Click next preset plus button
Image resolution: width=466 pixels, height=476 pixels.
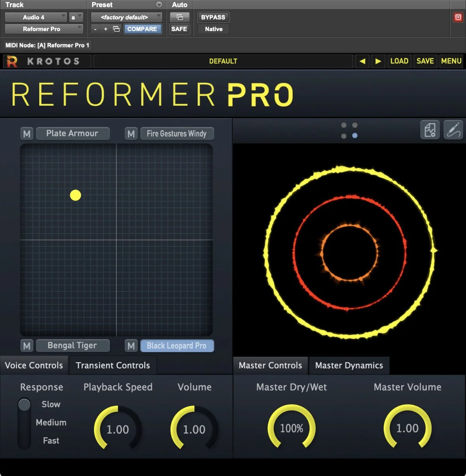[106, 29]
